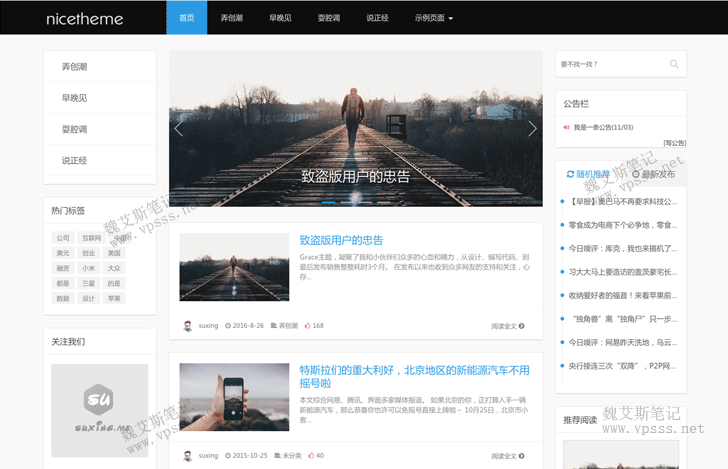This screenshot has height=469, width=728.
Task: Open article title 致盗版用户的忠告
Action: click(x=341, y=240)
